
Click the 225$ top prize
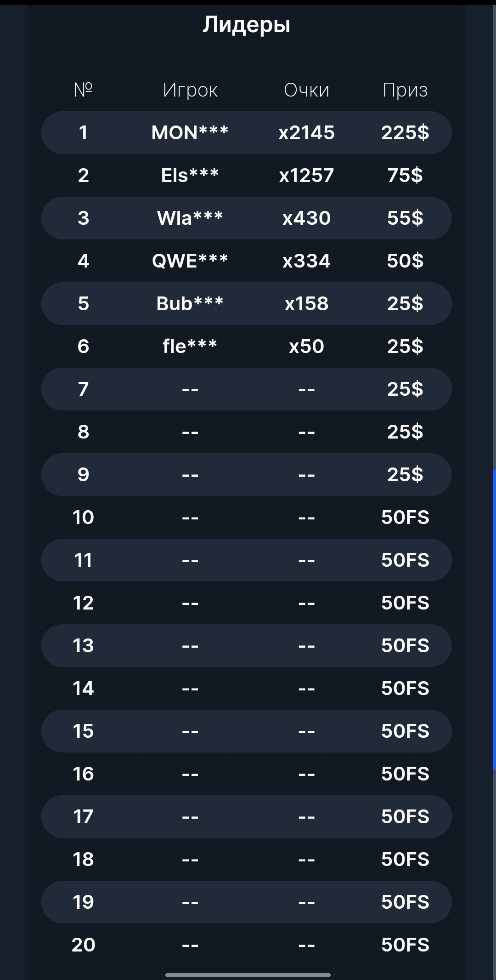(x=405, y=132)
